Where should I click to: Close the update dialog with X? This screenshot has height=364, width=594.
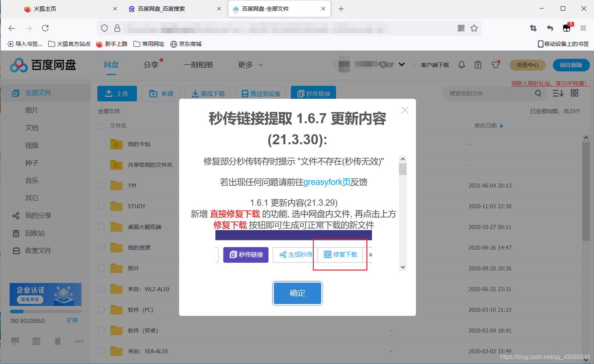tap(405, 110)
